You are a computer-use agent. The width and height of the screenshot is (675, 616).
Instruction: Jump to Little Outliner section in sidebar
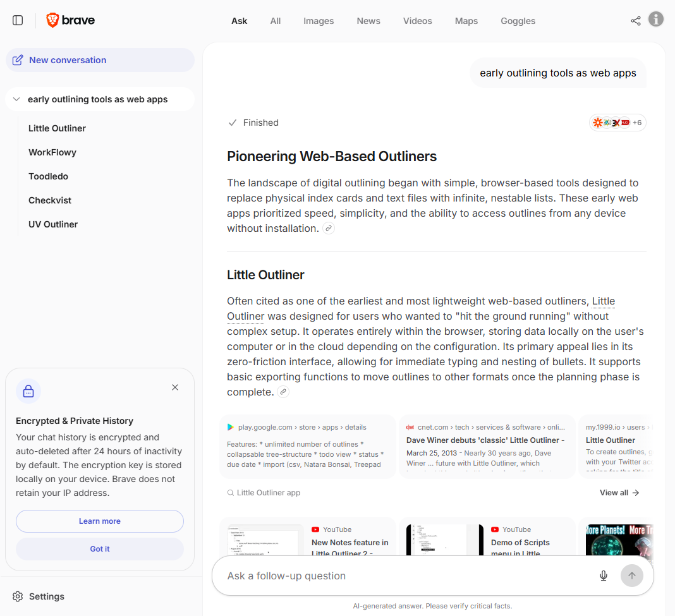(58, 128)
